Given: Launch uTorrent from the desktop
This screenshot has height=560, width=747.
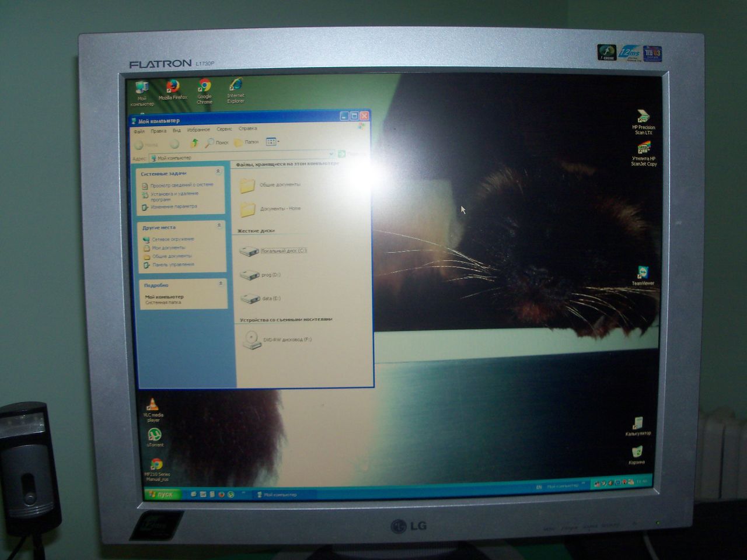Looking at the screenshot, I should pyautogui.click(x=155, y=436).
